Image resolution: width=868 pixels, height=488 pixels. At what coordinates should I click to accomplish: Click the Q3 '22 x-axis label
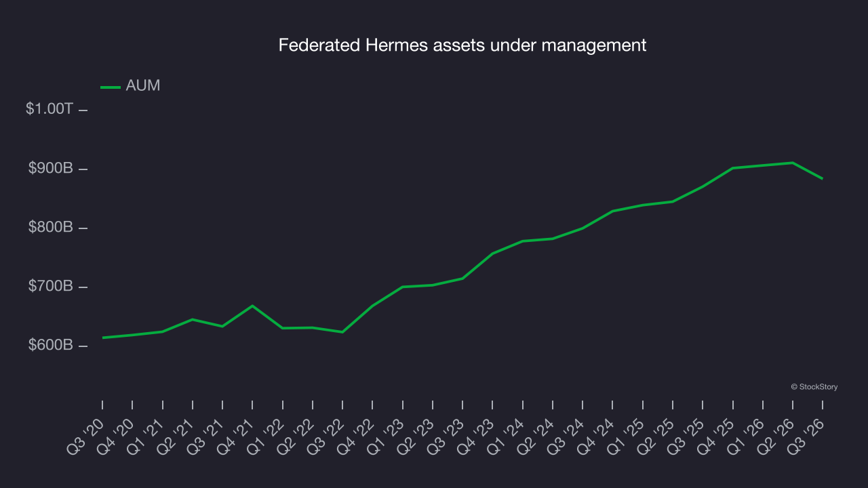(x=325, y=436)
